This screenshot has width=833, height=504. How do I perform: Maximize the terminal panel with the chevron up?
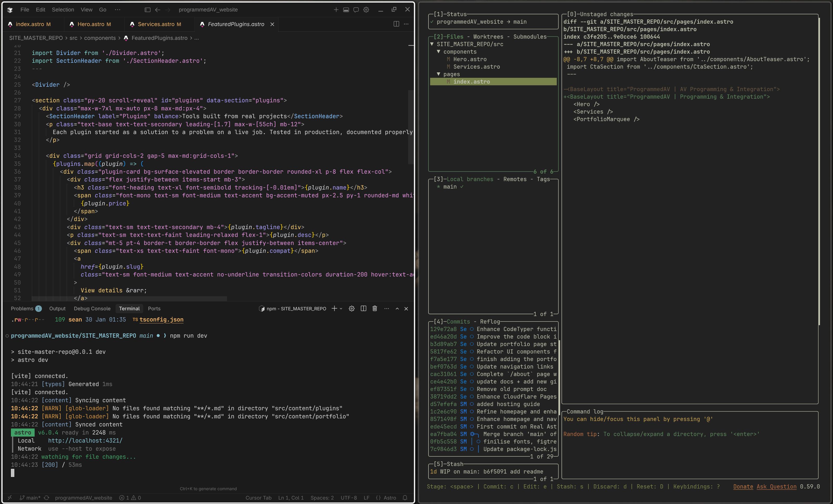397,308
